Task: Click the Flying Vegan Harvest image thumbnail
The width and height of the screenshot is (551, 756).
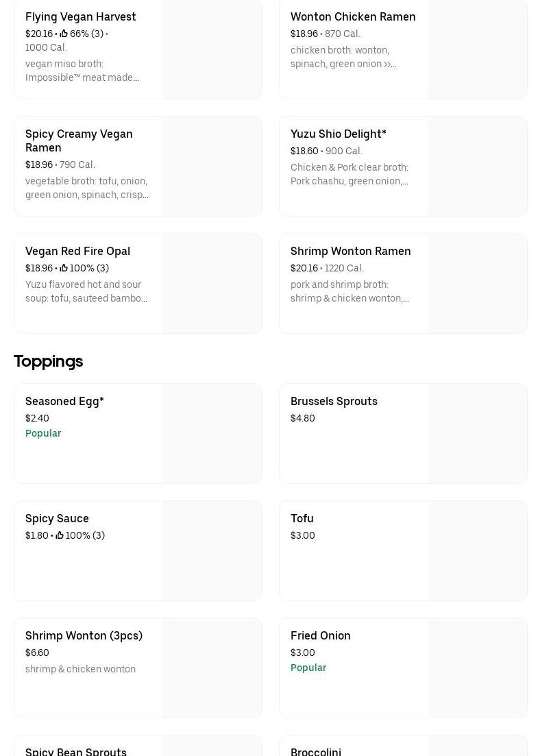Action: (212, 49)
